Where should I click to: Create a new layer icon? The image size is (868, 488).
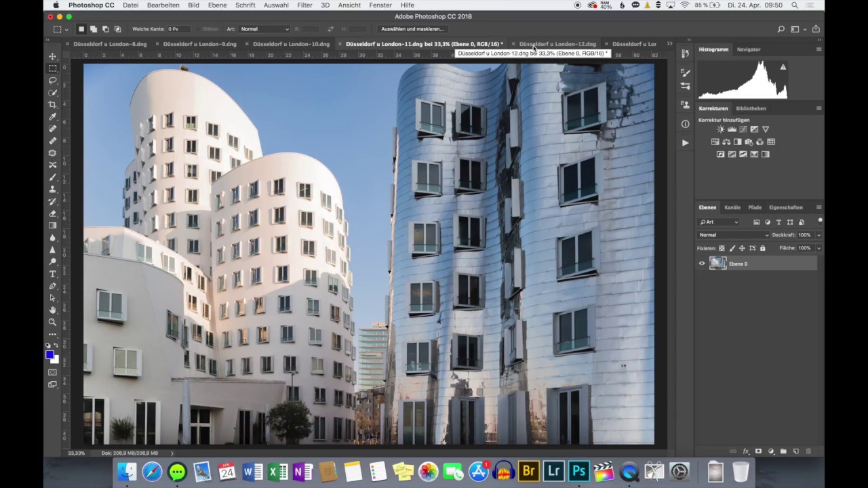click(796, 451)
